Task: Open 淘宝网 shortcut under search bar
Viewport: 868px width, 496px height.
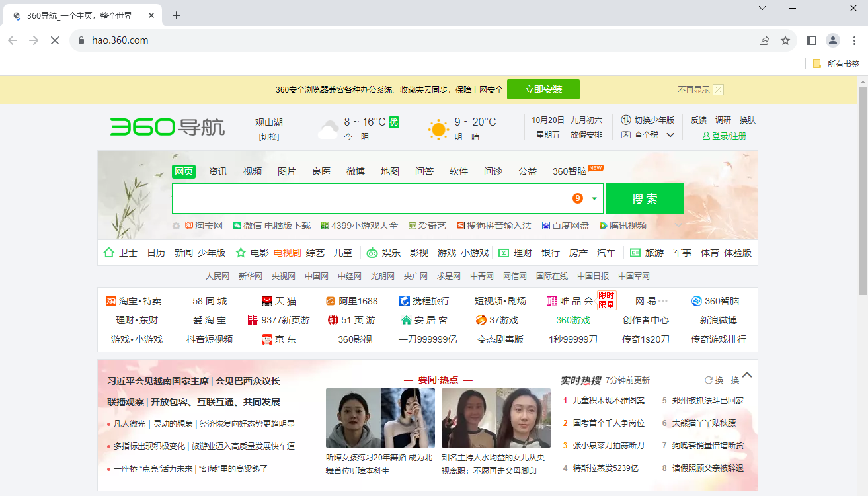Action: pos(204,226)
